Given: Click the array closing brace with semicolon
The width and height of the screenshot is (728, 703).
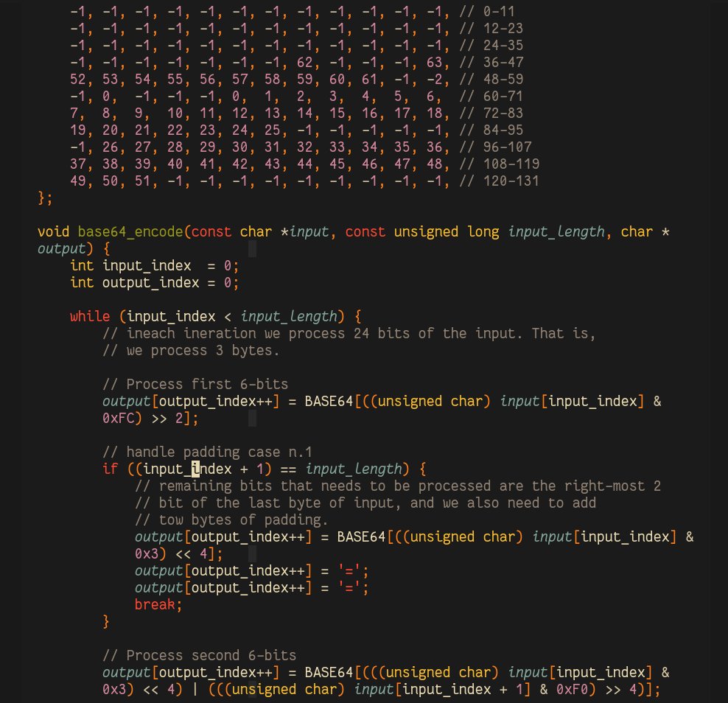Looking at the screenshot, I should 46,197.
